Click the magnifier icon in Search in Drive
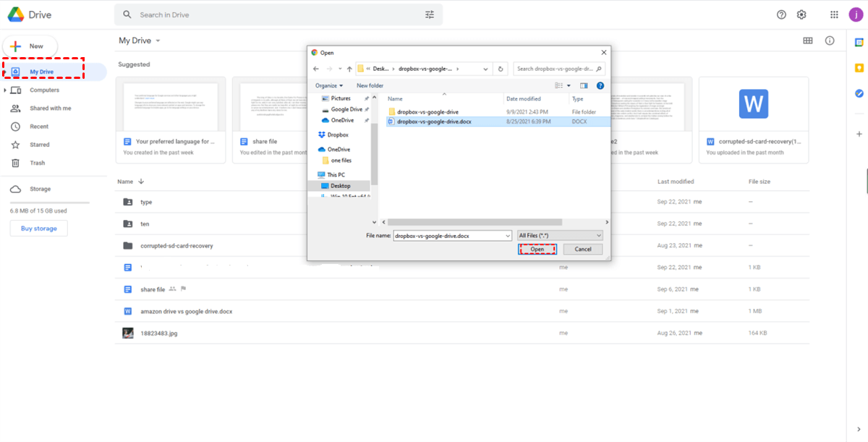Image resolution: width=868 pixels, height=442 pixels. point(127,14)
